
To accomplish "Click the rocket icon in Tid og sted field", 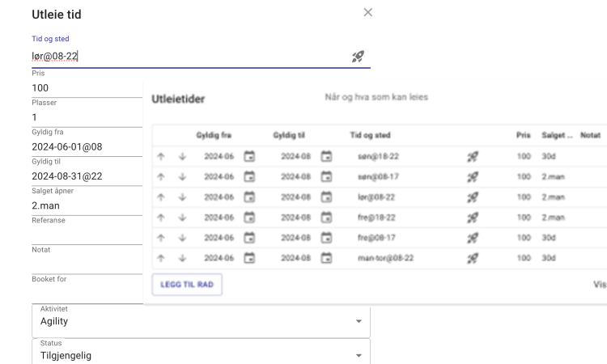I will (358, 57).
